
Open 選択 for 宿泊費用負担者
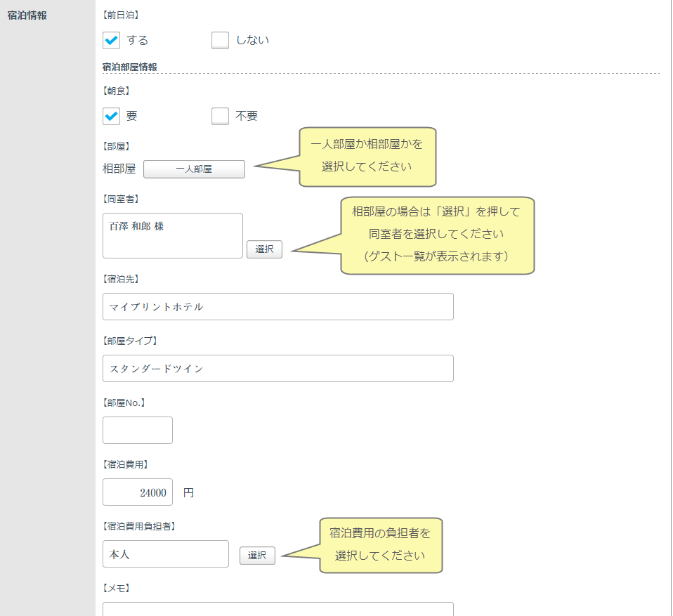tap(257, 556)
